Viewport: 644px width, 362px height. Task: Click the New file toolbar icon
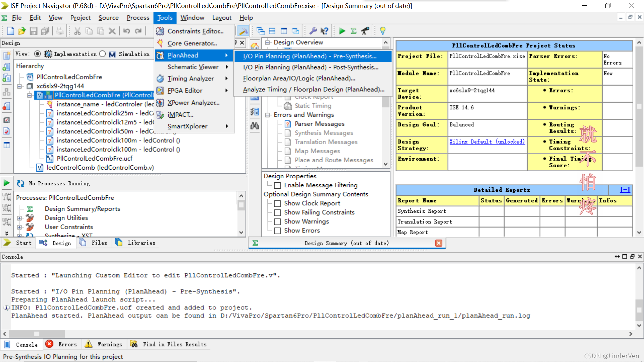(x=10, y=31)
